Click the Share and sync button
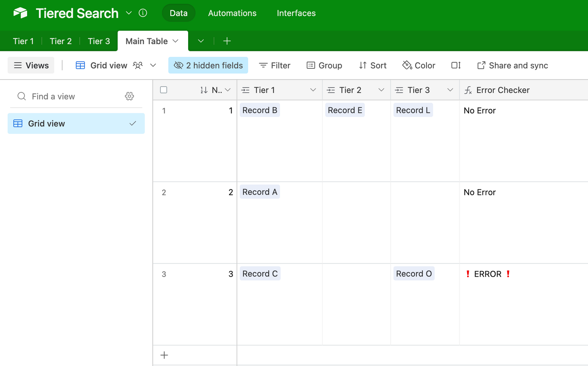588x366 pixels. 513,65
